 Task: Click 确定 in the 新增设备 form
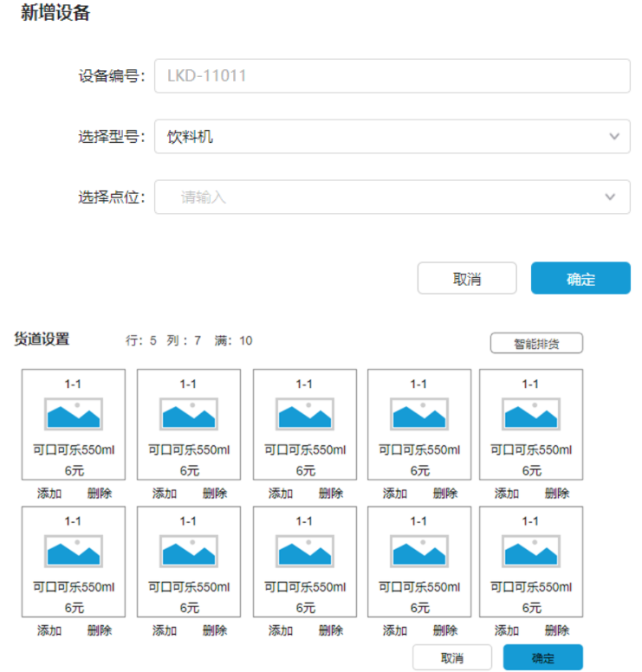(580, 278)
